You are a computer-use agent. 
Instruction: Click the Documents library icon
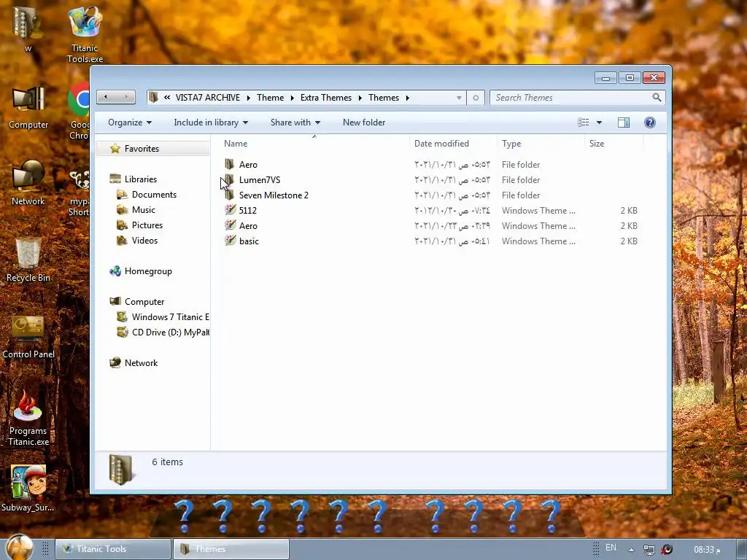tap(123, 194)
